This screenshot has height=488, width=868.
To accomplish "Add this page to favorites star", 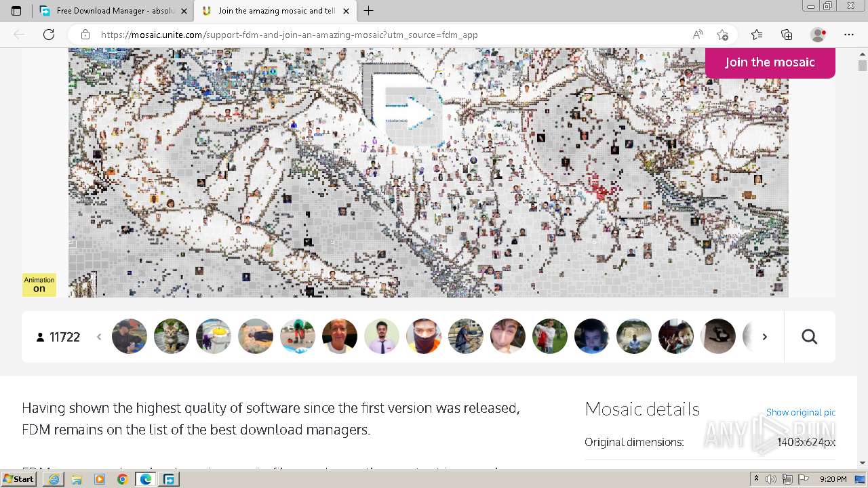I will (722, 35).
